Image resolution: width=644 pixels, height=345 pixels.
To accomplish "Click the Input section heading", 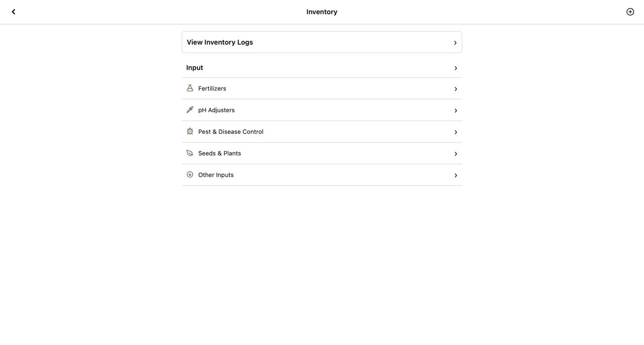I will pyautogui.click(x=195, y=67).
